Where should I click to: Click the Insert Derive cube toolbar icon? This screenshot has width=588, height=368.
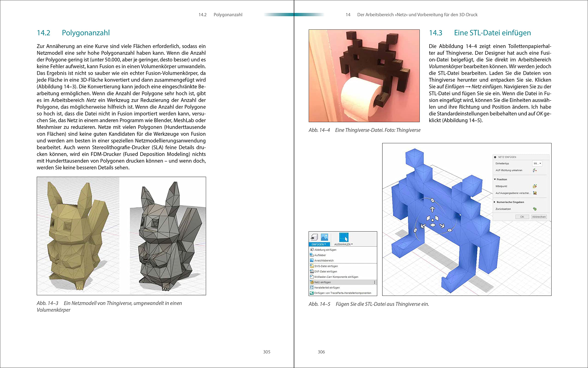click(314, 237)
